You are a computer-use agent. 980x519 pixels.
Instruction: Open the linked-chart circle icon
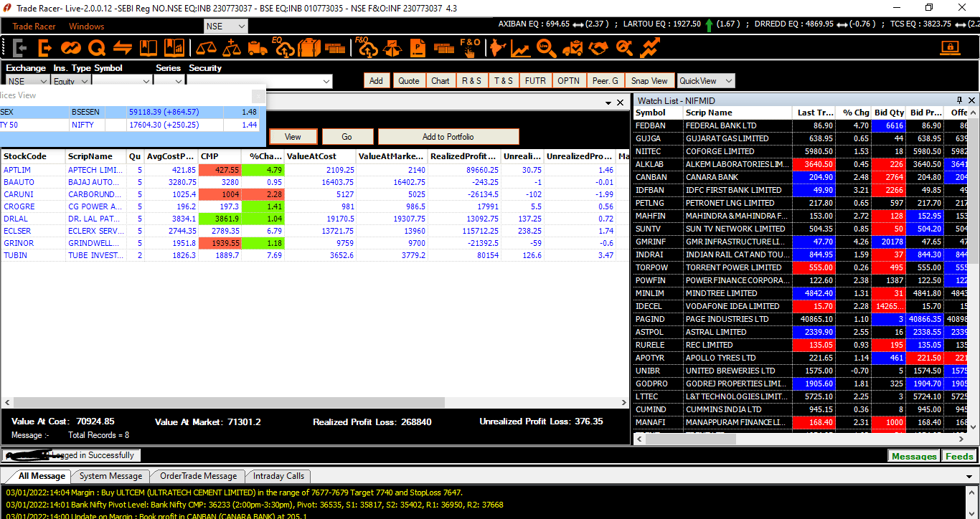point(70,48)
